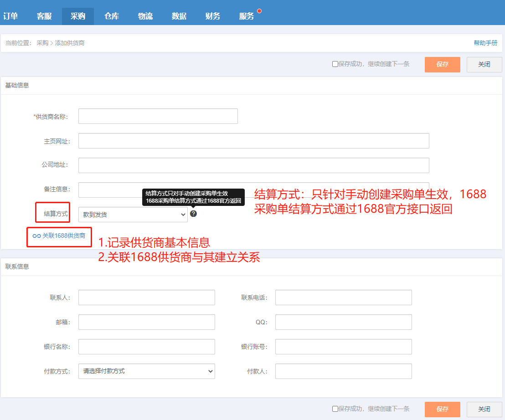Image resolution: width=505 pixels, height=420 pixels.
Task: Go to the 物流 tab
Action: point(145,16)
